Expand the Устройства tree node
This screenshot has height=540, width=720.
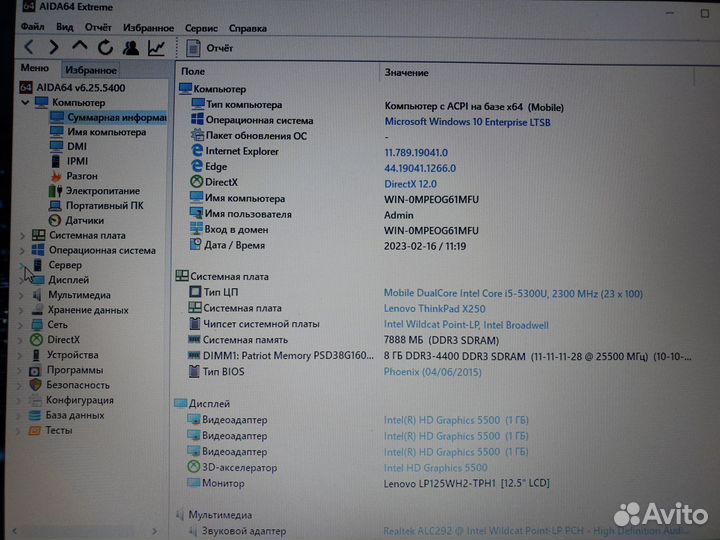tap(20, 355)
